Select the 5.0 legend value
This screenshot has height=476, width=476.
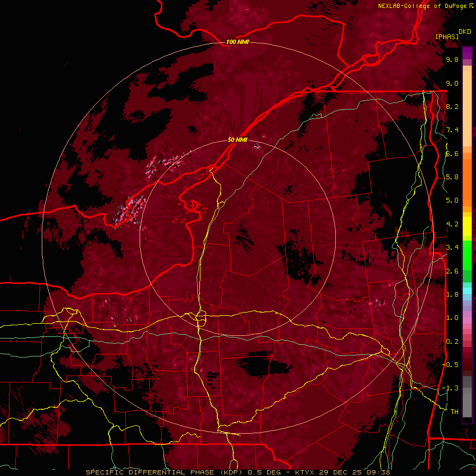pyautogui.click(x=452, y=200)
